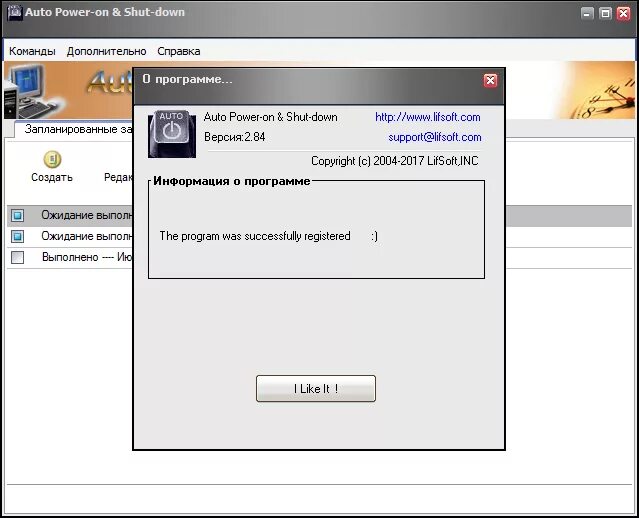639x518 pixels.
Task: Click the support@lifsoft.com email link
Action: [434, 137]
